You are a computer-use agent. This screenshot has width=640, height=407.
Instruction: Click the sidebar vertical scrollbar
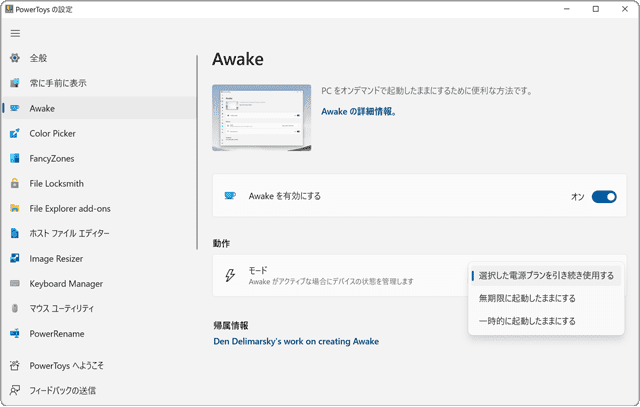[x=197, y=152]
